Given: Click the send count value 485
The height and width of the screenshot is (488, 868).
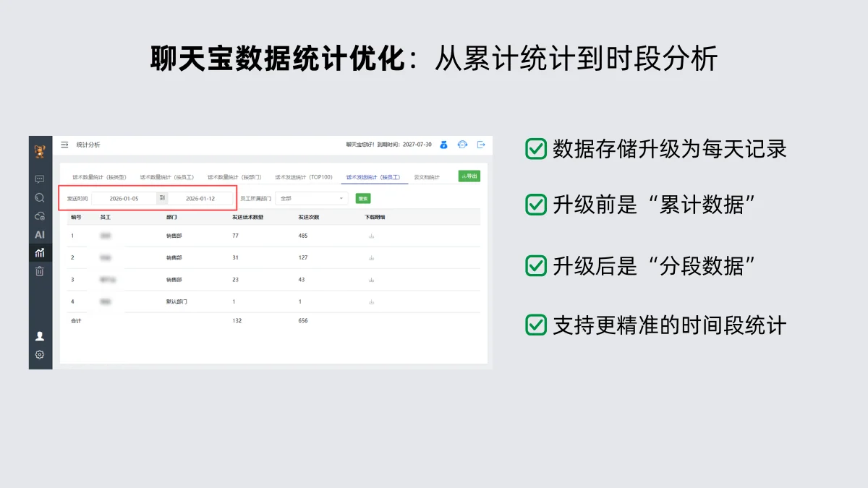Looking at the screenshot, I should pos(302,236).
